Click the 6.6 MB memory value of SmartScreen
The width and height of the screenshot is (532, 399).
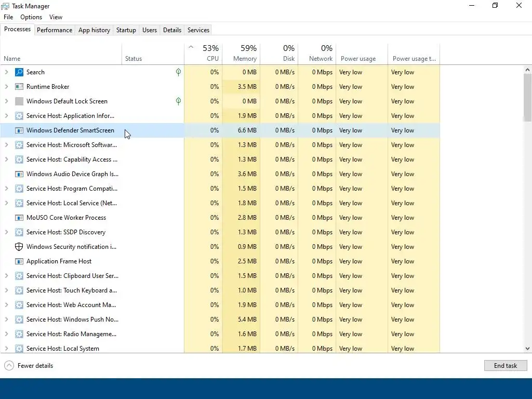tap(241, 130)
